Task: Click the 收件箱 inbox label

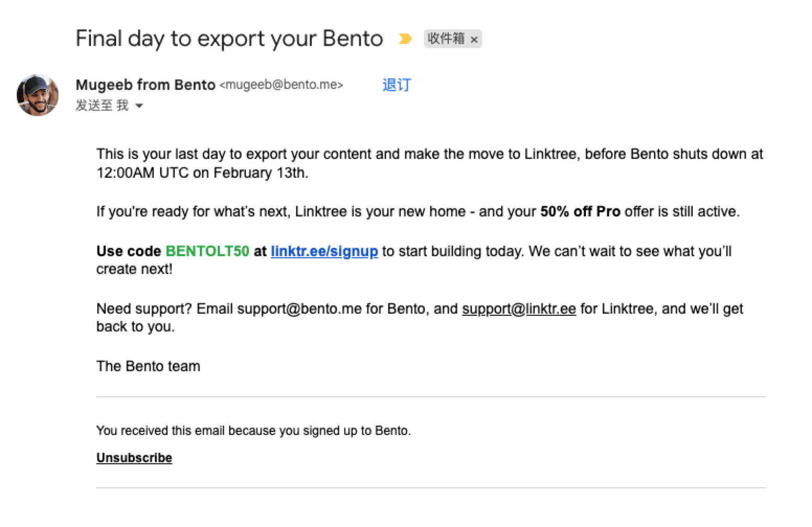Action: pyautogui.click(x=446, y=39)
